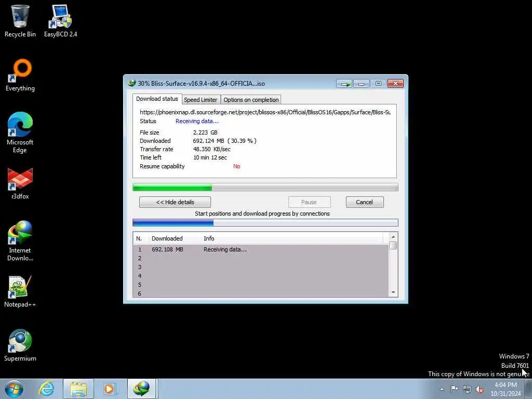532x399 pixels.
Task: Show hidden system tray icons
Action: click(x=442, y=389)
